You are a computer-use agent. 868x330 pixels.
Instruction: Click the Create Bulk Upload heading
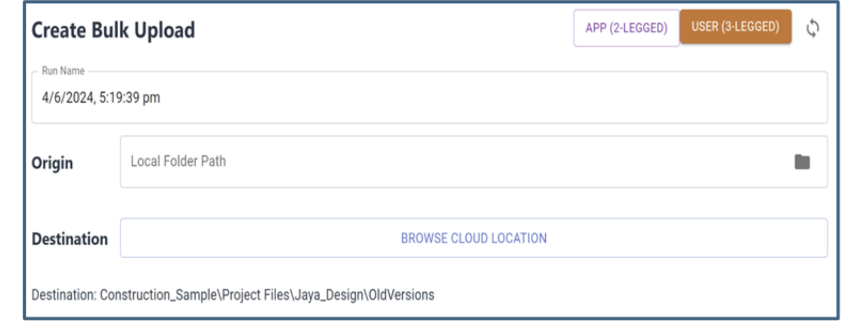pyautogui.click(x=113, y=30)
